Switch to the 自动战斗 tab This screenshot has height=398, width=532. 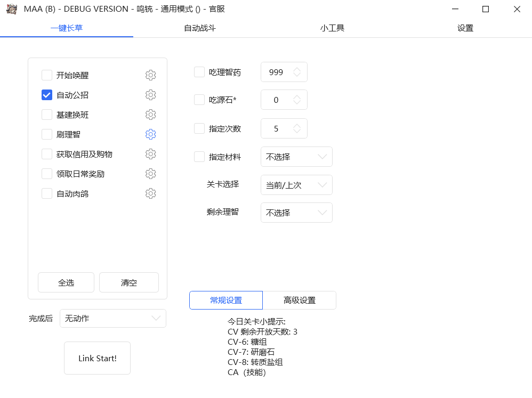199,28
